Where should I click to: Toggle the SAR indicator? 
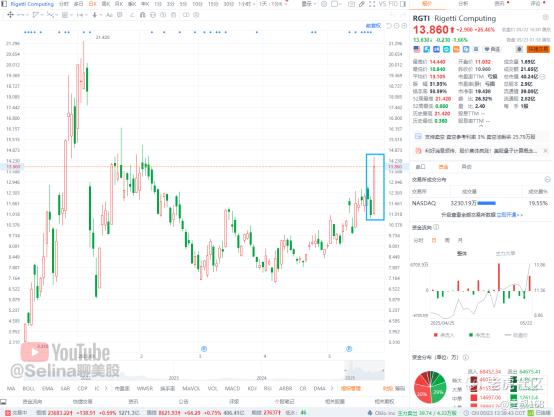pyautogui.click(x=65, y=388)
